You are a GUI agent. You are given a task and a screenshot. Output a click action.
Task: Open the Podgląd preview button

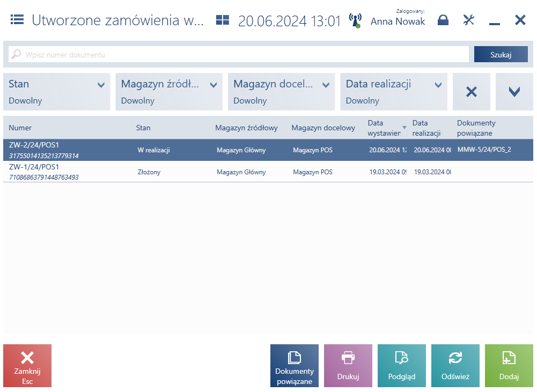tap(402, 366)
